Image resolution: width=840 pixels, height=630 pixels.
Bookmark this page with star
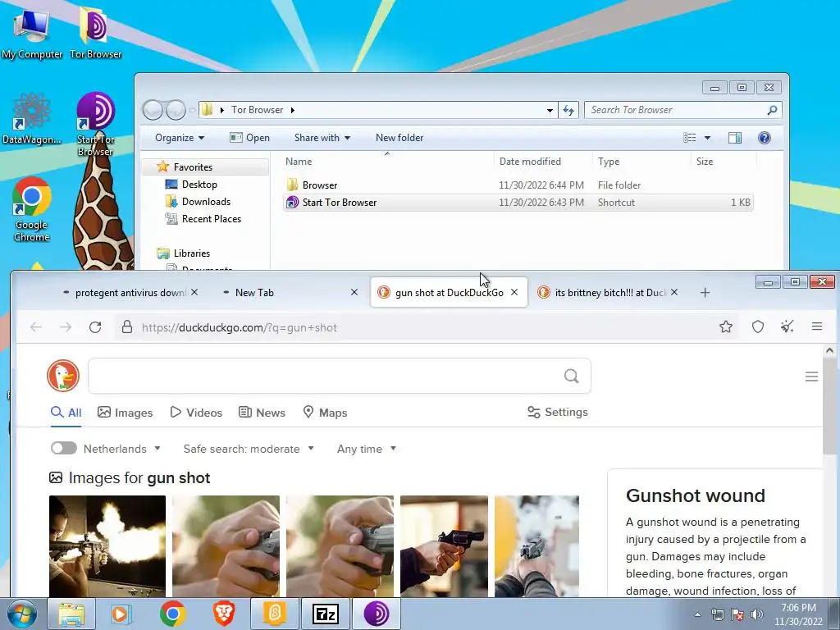726,326
